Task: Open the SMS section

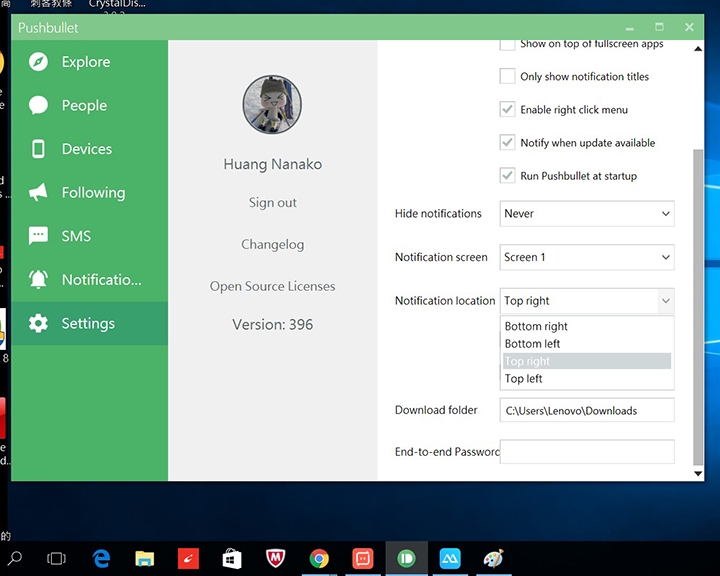Action: click(90, 236)
